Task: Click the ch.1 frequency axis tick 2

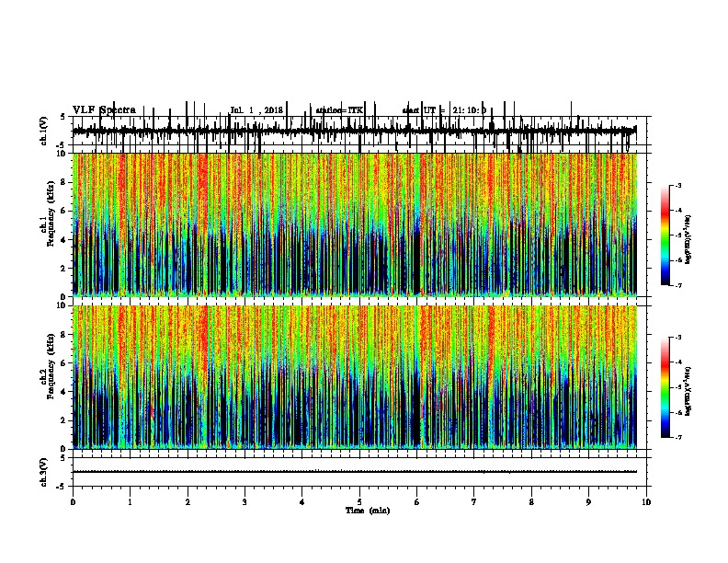Action: click(64, 269)
